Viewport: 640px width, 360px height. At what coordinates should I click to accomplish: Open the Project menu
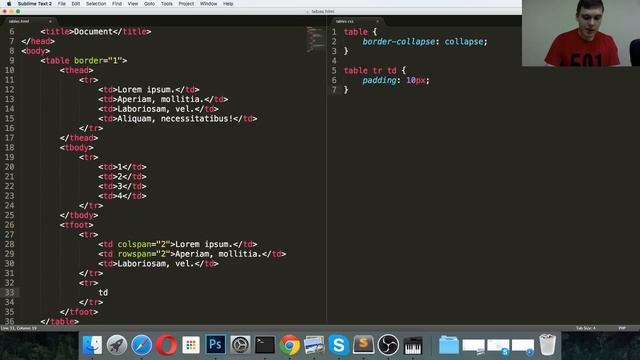coord(186,4)
